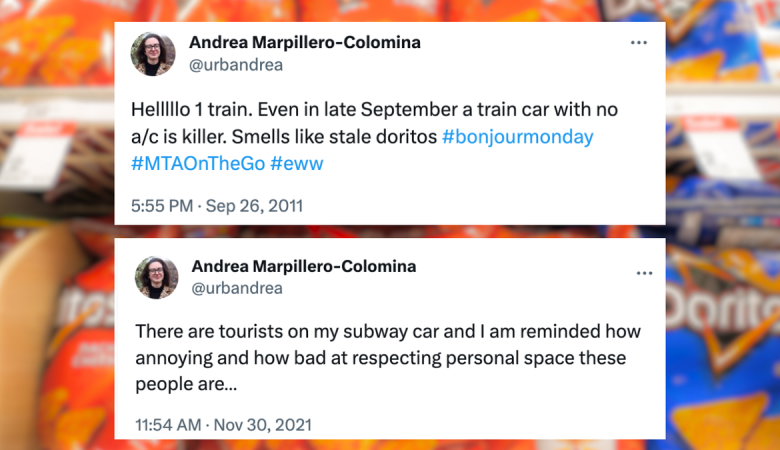780x450 pixels.
Task: Open Andrea Marpillero-Colomina's name in first tweet
Action: tap(304, 42)
